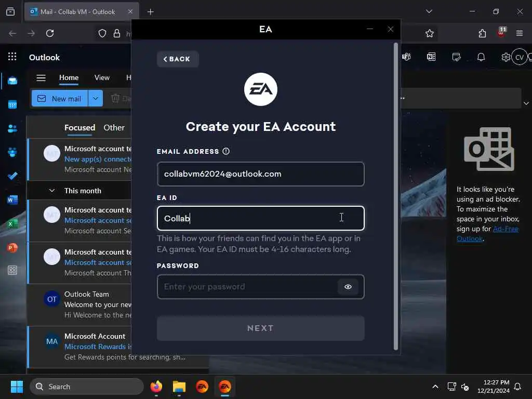The height and width of the screenshot is (399, 532).
Task: Open the Microsoft account Th... email
Action: (x=80, y=262)
